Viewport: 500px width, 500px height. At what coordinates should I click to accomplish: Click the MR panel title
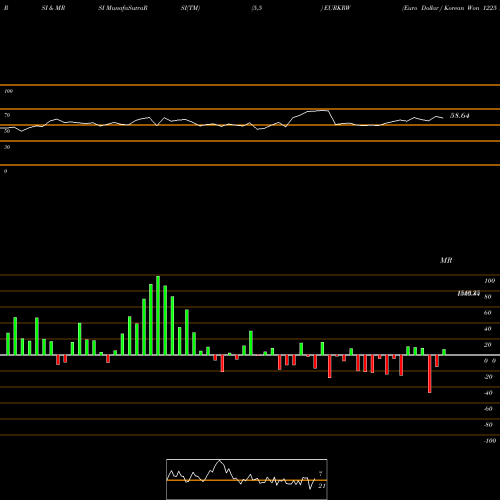(446, 260)
